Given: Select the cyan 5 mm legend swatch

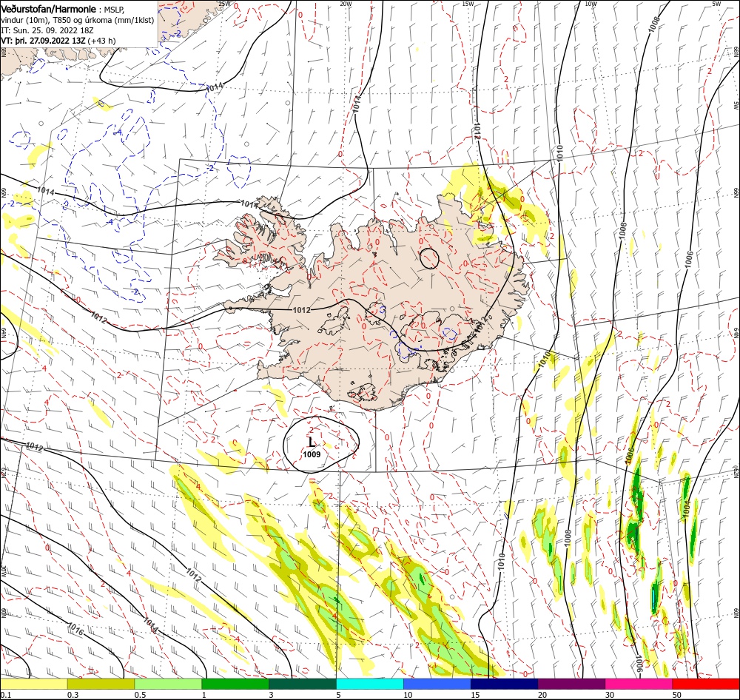Looking at the screenshot, I should [370, 684].
